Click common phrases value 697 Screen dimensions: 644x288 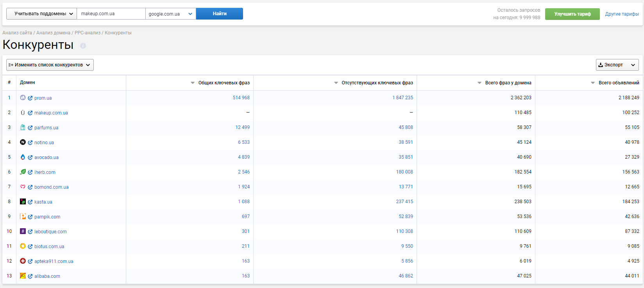tap(246, 216)
